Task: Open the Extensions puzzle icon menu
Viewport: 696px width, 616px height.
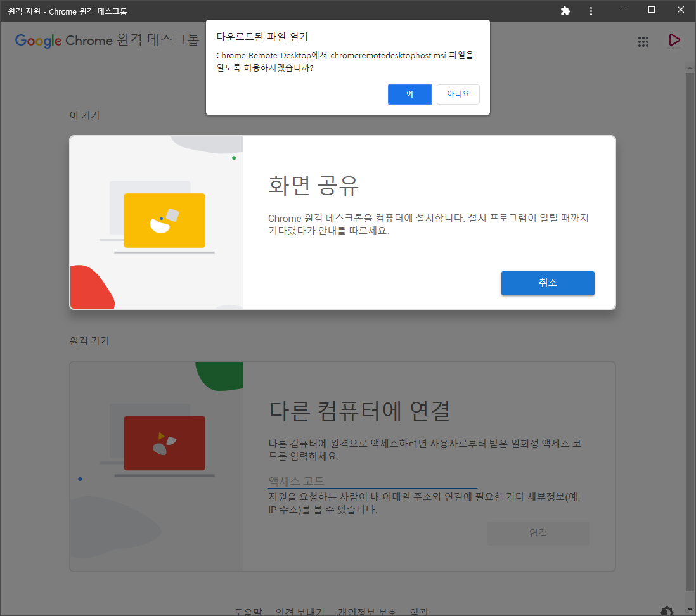Action: 565,11
